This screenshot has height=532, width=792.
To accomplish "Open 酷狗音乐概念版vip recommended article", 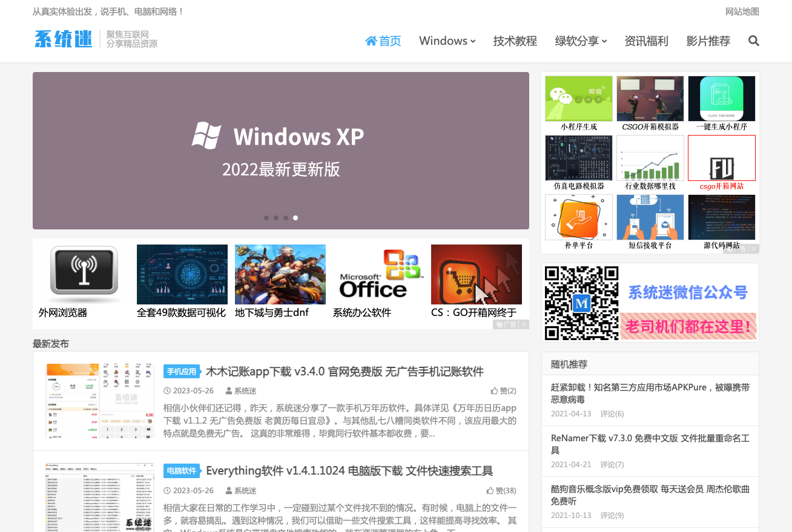I will tap(650, 495).
